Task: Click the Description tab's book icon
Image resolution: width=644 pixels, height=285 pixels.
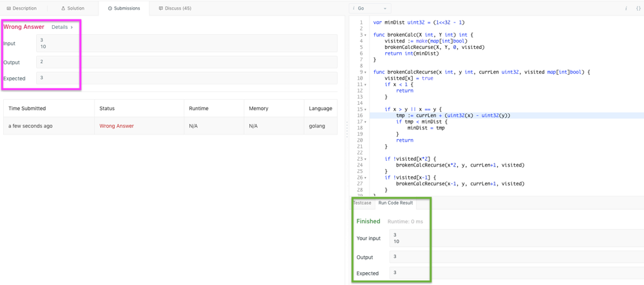Action: pos(8,8)
